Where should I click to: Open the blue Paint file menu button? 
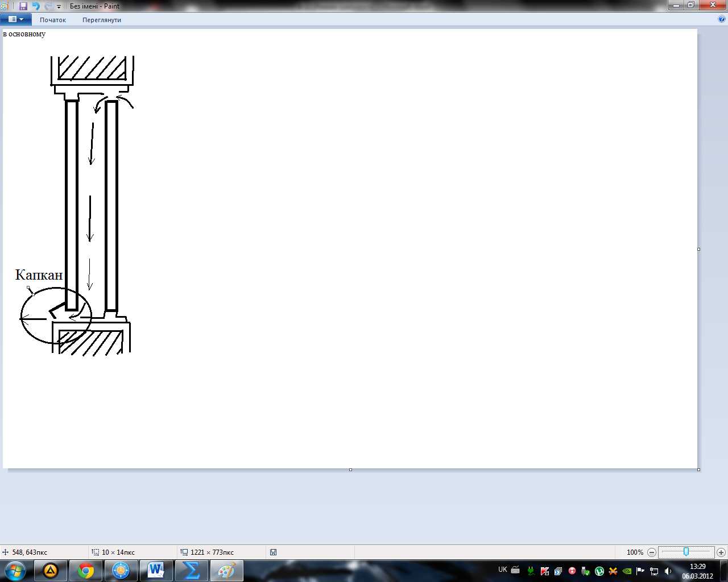click(x=16, y=19)
